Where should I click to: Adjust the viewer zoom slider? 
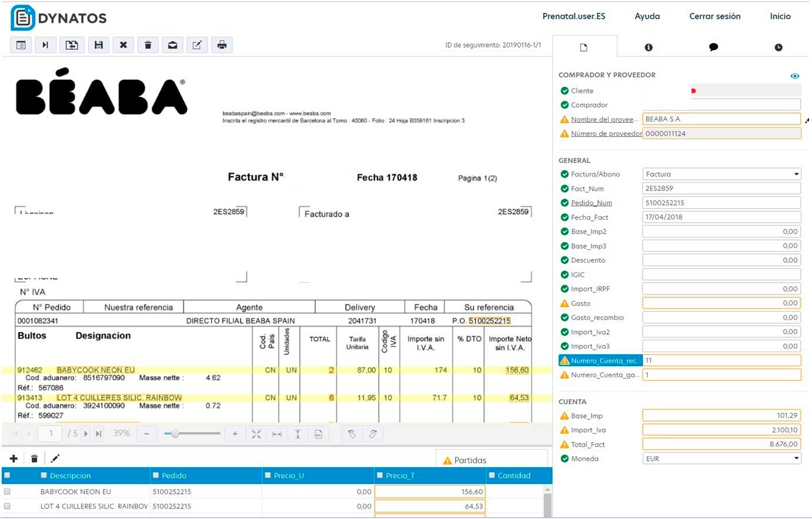point(175,434)
